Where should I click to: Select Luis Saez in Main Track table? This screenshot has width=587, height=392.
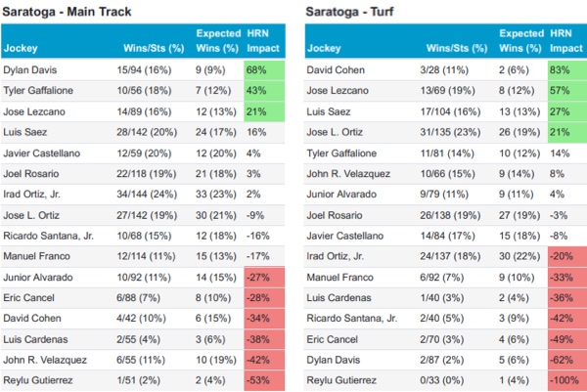pyautogui.click(x=25, y=132)
